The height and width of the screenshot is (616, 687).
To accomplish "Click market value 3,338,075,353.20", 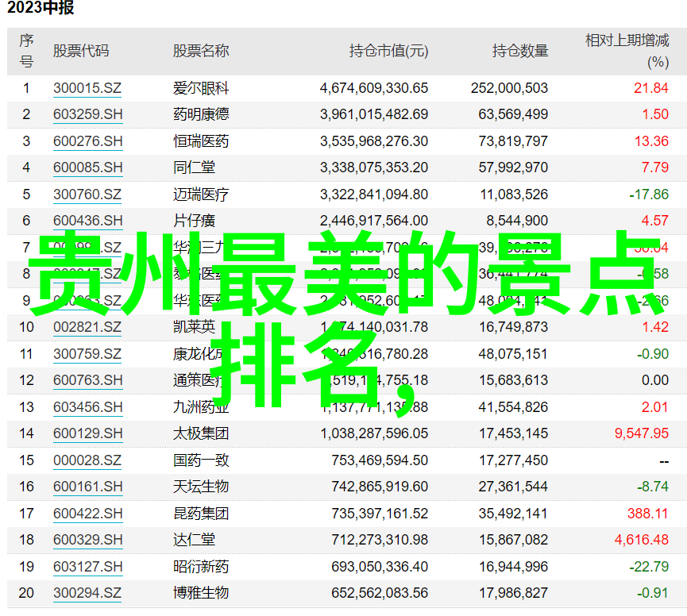I will [x=374, y=167].
